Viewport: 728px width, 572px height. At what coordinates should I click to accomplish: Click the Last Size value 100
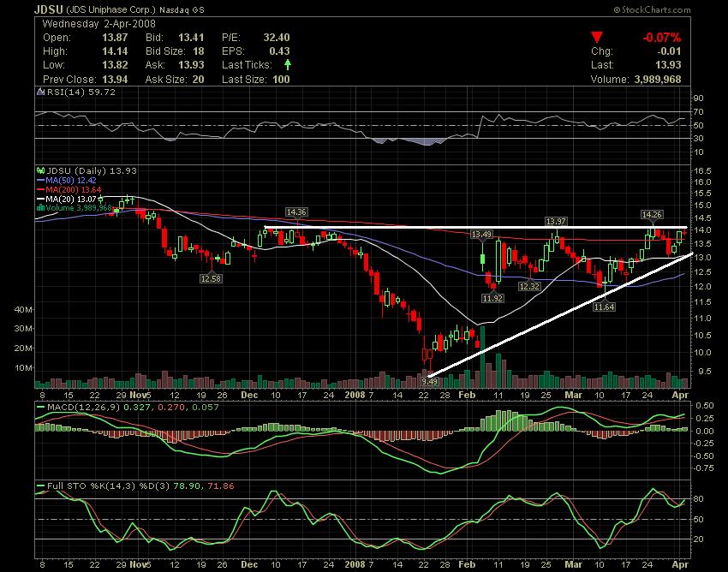pyautogui.click(x=282, y=80)
